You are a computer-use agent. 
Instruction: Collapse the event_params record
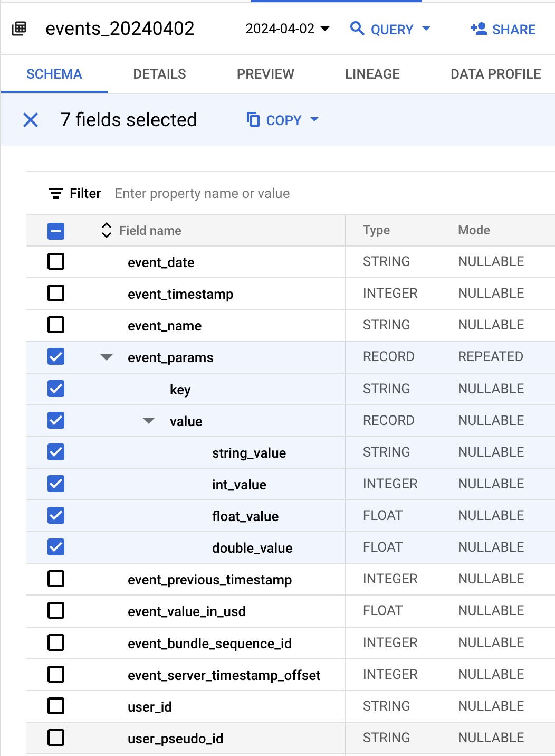(x=107, y=357)
